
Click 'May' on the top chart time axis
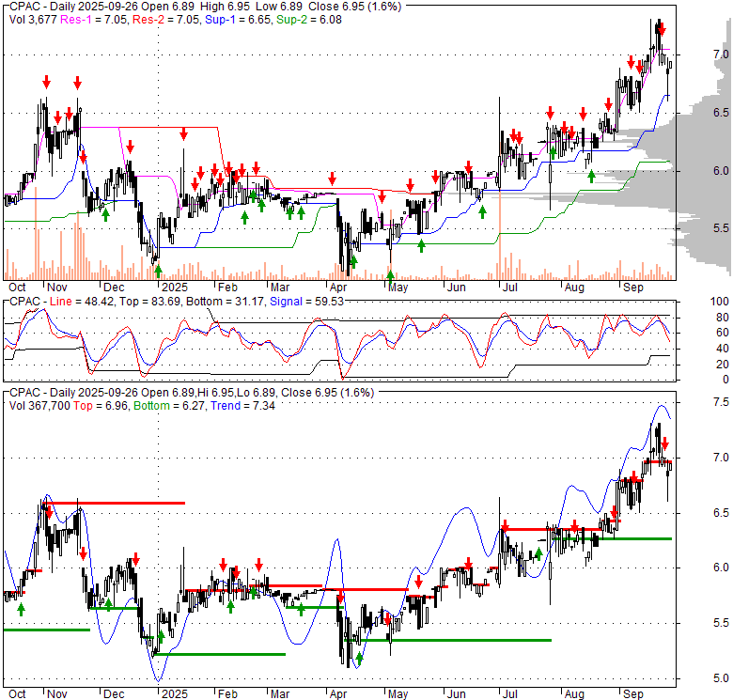tap(398, 288)
